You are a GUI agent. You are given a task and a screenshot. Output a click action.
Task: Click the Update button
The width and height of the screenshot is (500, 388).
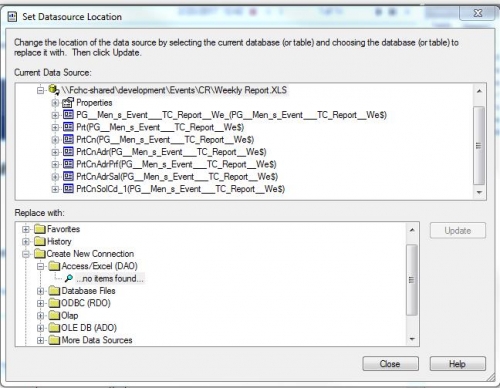pos(458,230)
